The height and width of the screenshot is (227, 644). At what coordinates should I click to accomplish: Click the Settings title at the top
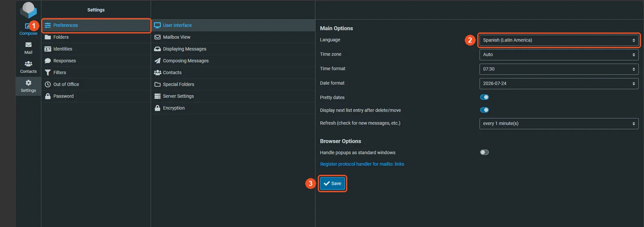click(x=96, y=10)
